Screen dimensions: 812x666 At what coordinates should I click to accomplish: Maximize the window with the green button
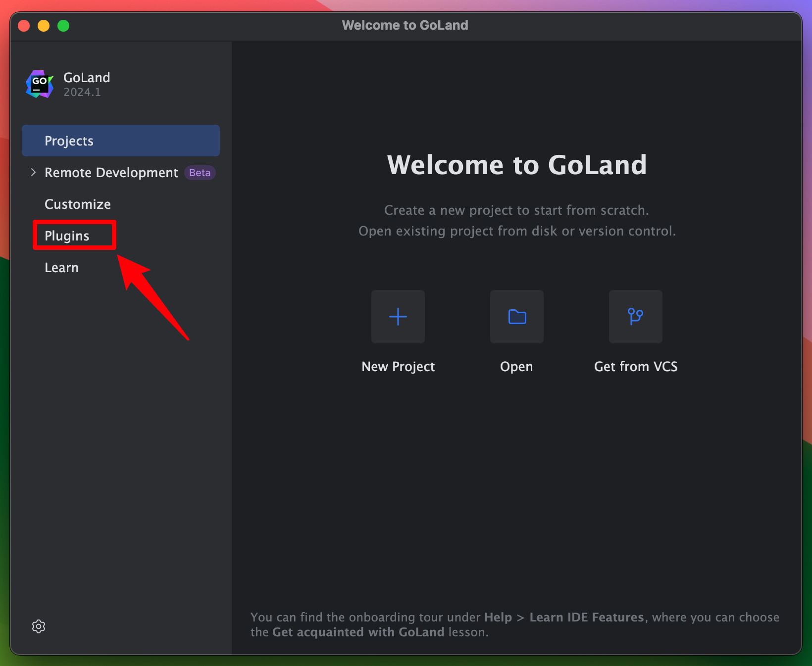click(63, 26)
